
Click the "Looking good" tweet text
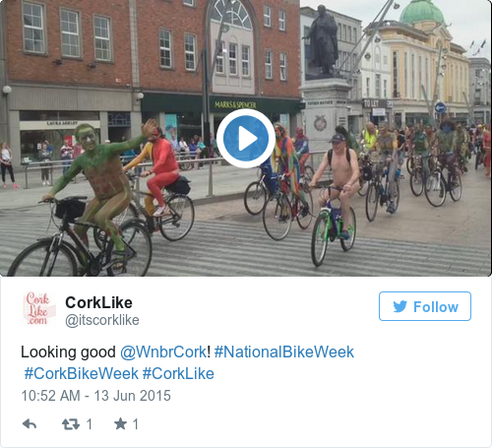point(68,352)
